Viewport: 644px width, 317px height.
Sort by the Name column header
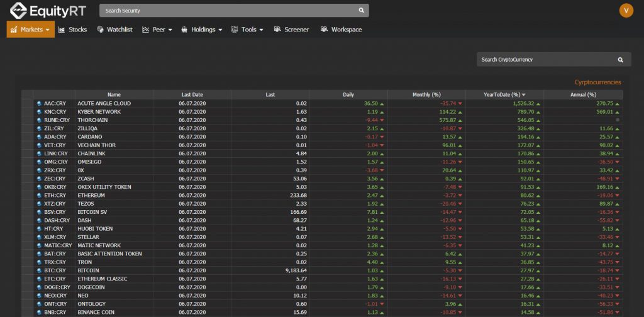(114, 95)
